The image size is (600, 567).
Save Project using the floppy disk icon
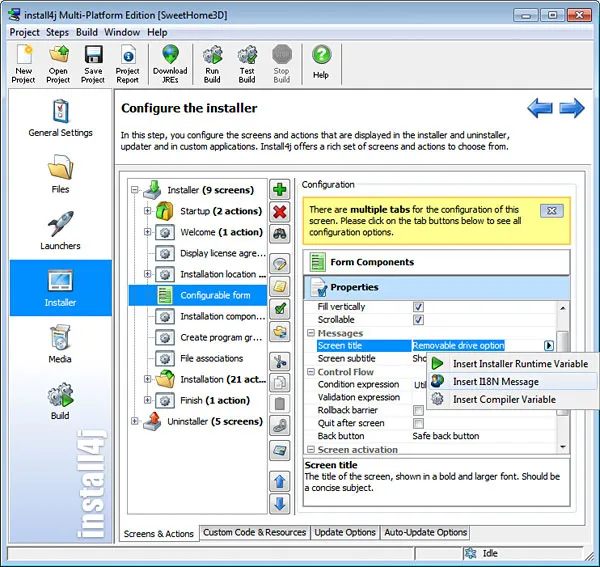[93, 64]
